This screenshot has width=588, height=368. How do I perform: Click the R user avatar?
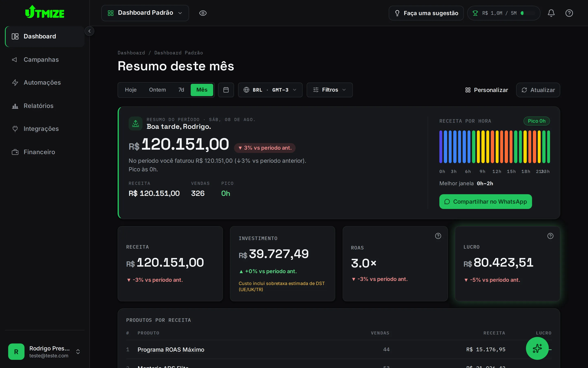16,352
